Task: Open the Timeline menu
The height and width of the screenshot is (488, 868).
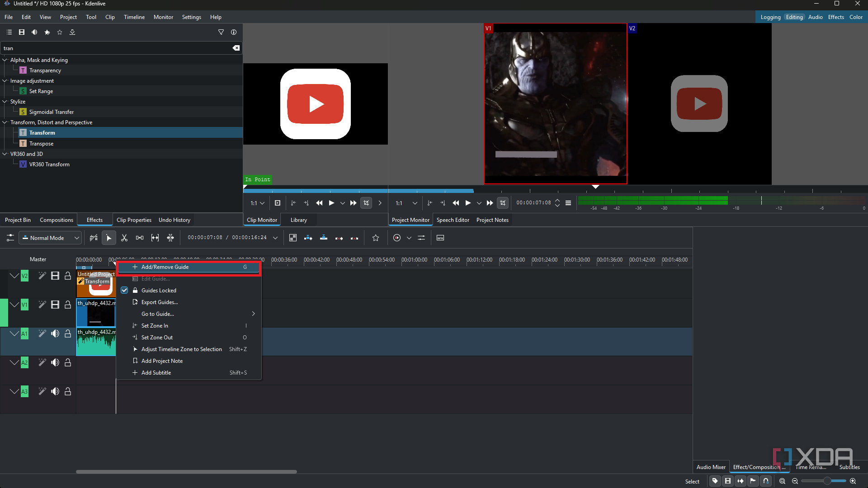Action: click(134, 17)
